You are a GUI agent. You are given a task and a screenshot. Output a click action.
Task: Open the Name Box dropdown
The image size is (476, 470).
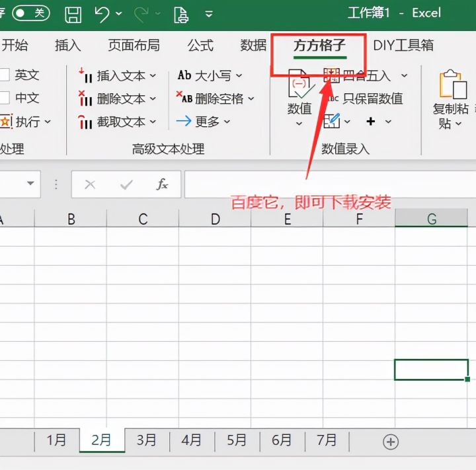(x=30, y=183)
